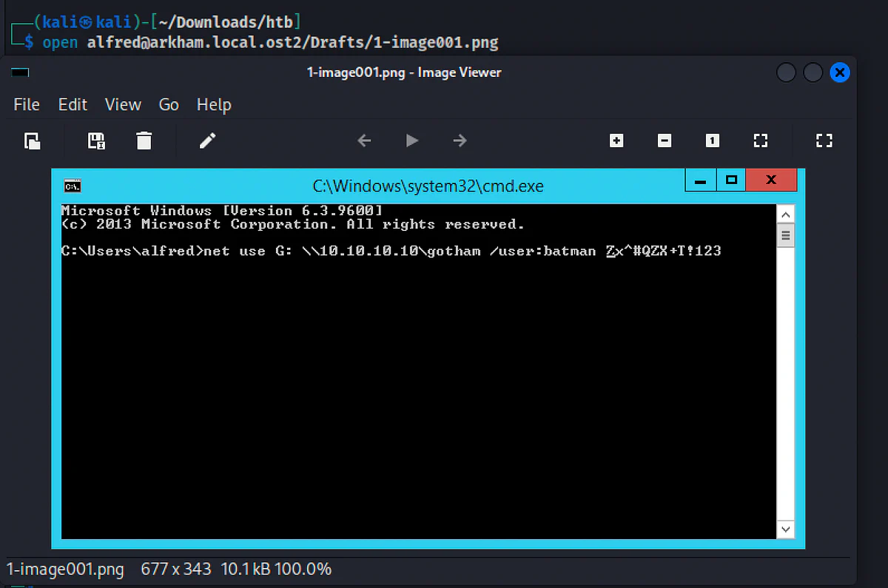Fit image to window icon
The width and height of the screenshot is (888, 588).
pyautogui.click(x=761, y=141)
